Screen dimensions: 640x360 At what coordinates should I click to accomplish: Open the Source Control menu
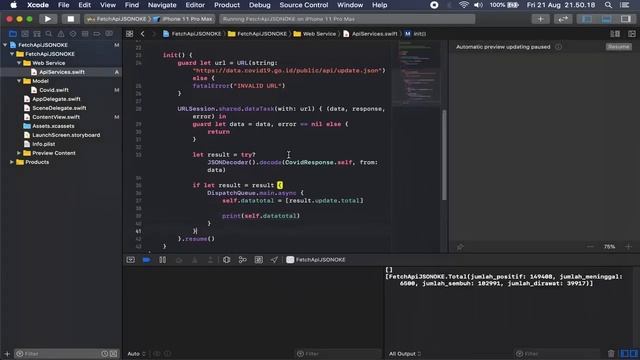point(304,5)
